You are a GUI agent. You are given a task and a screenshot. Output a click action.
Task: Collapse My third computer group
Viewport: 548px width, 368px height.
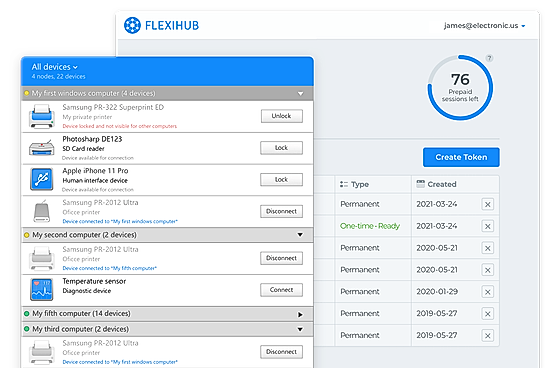(300, 329)
